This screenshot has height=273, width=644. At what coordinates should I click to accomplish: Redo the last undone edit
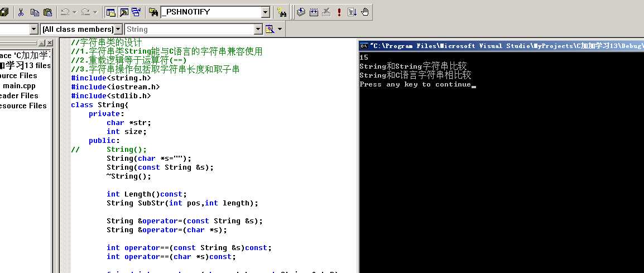[85, 12]
